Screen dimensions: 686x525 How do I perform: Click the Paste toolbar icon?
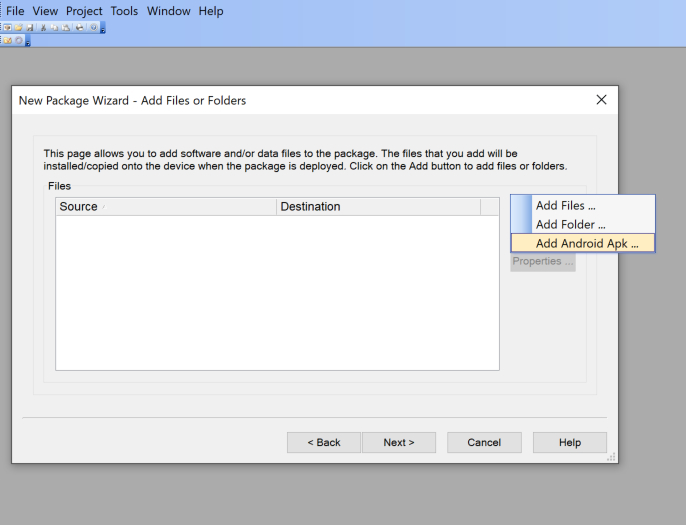[x=66, y=28]
